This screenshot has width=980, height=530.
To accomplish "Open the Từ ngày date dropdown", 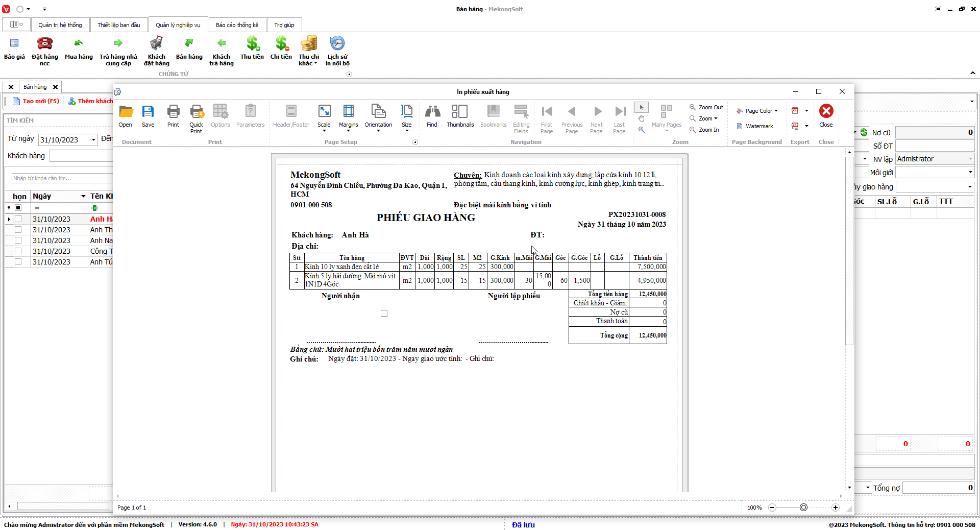I will pyautogui.click(x=93, y=140).
